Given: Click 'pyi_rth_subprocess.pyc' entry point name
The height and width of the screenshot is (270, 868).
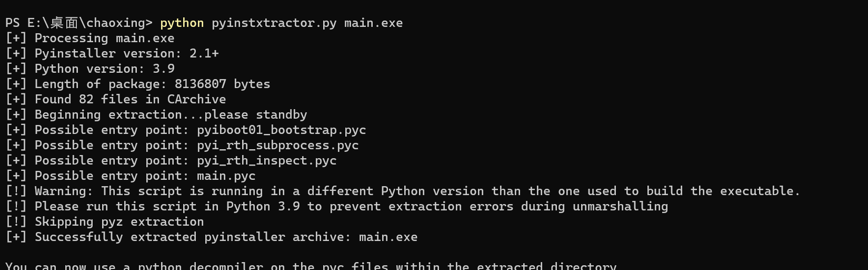Looking at the screenshot, I should tap(277, 146).
